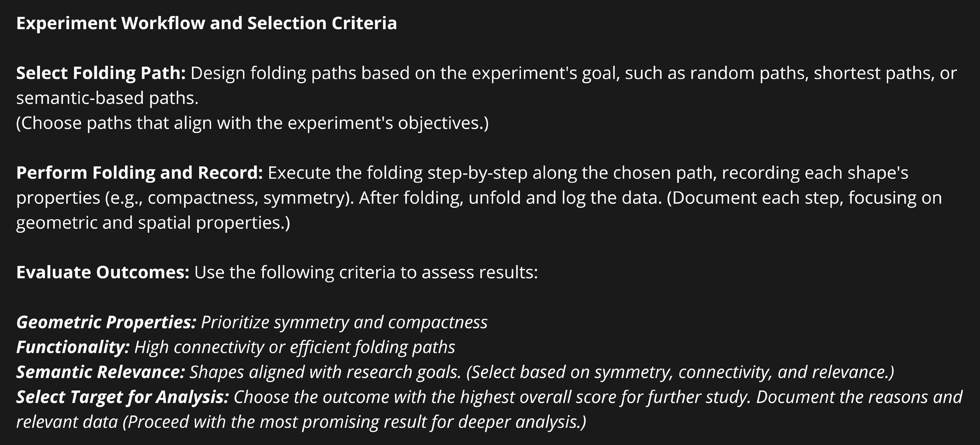Click the 'Select Folding Path:' bold label
Image resolution: width=980 pixels, height=445 pixels.
[101, 73]
